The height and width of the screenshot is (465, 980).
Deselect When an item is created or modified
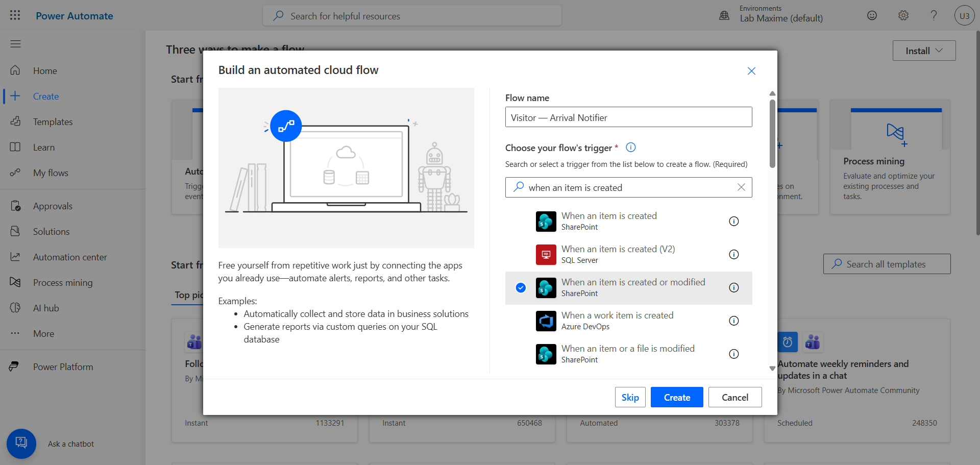pyautogui.click(x=628, y=288)
